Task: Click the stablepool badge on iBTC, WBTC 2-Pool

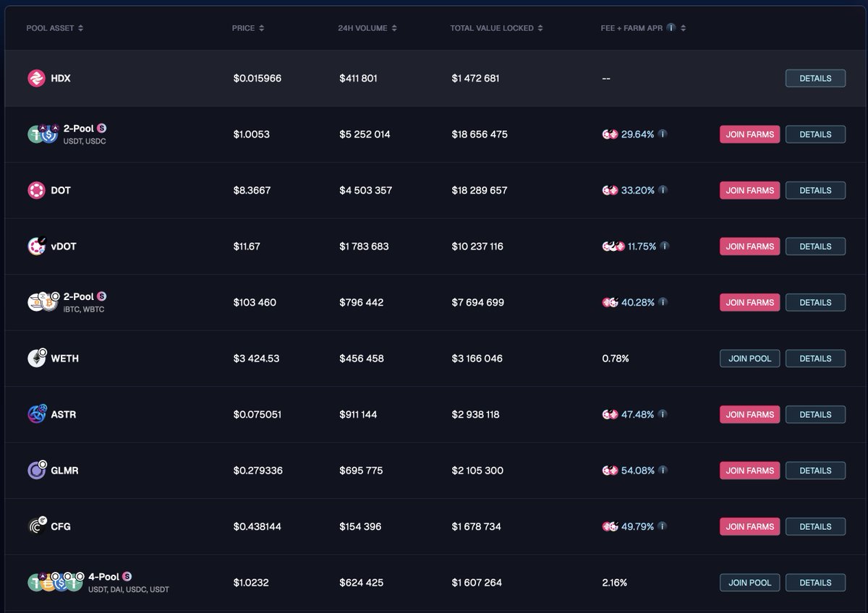Action: click(x=102, y=296)
